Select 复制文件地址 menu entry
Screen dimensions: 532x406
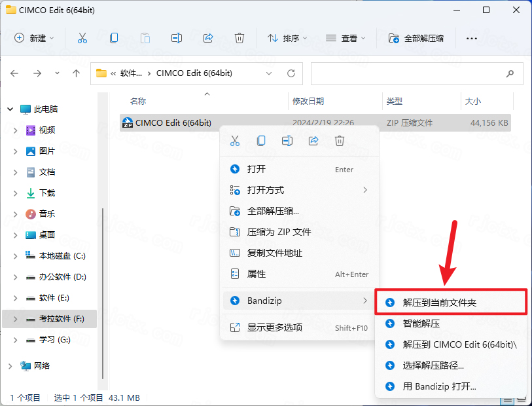tap(299, 253)
